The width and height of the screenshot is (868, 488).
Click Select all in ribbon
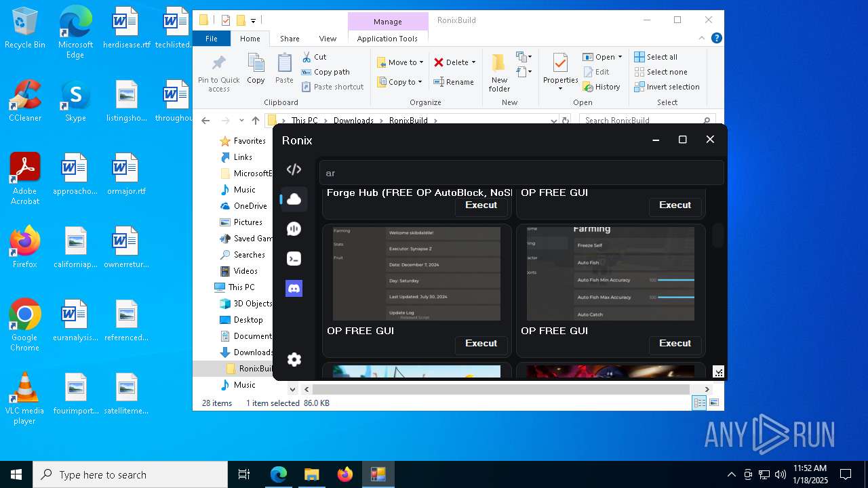point(656,57)
